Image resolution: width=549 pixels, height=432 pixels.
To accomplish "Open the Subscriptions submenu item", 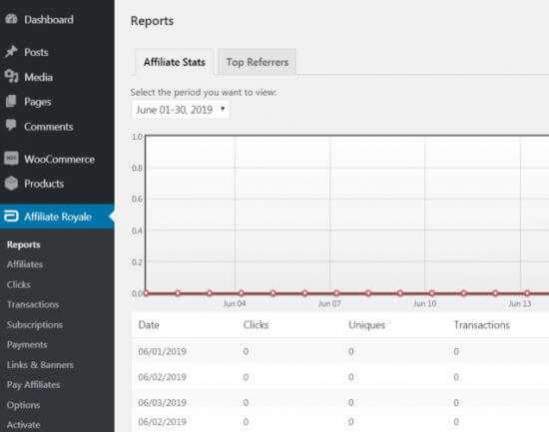I will (x=35, y=325).
